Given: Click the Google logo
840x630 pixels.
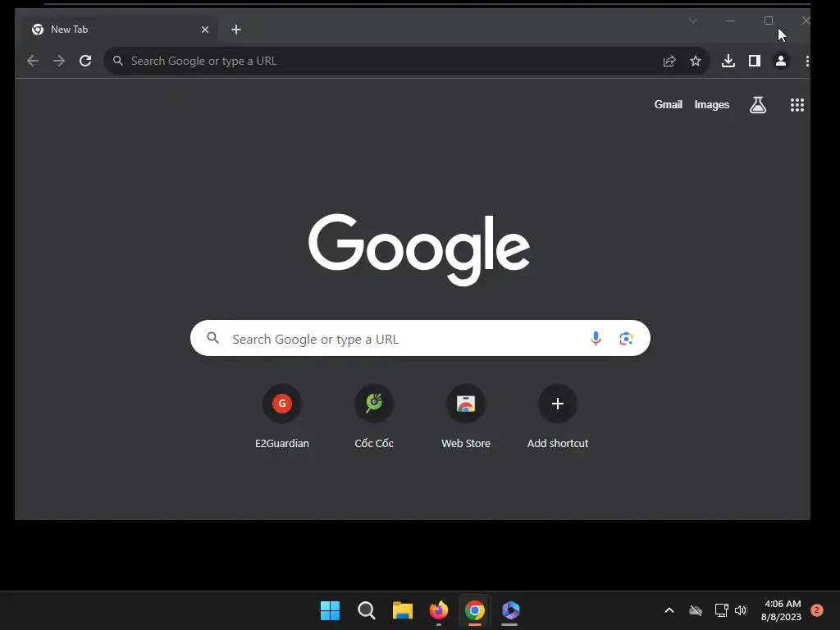Looking at the screenshot, I should click(419, 249).
